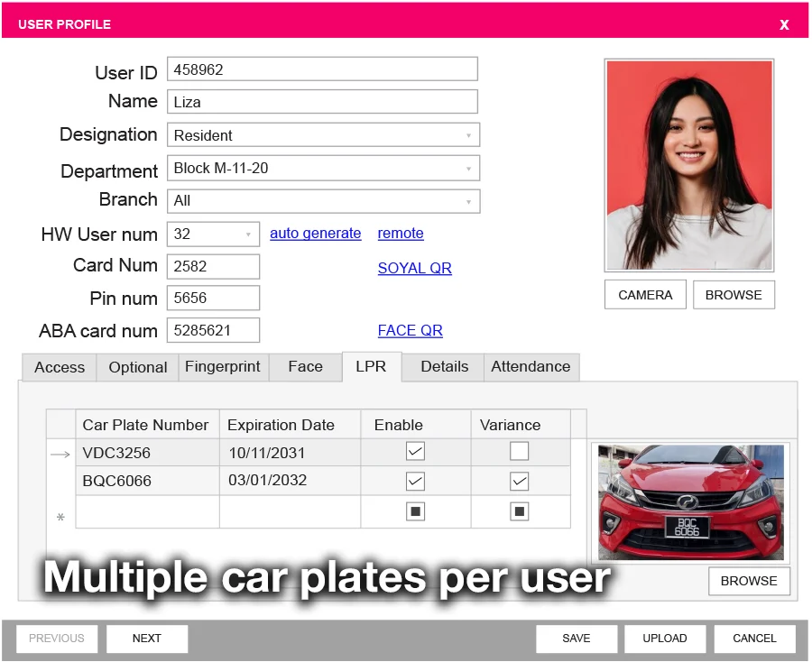Click the Card Num field with 2582
Screen dimensions: 812x662
213,267
